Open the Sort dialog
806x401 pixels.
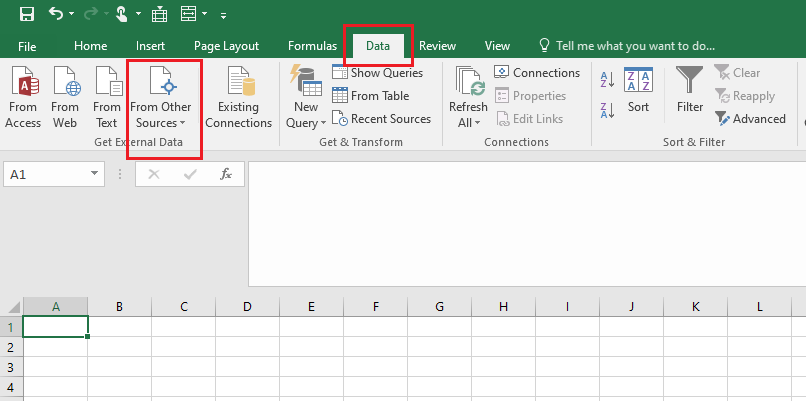638,91
